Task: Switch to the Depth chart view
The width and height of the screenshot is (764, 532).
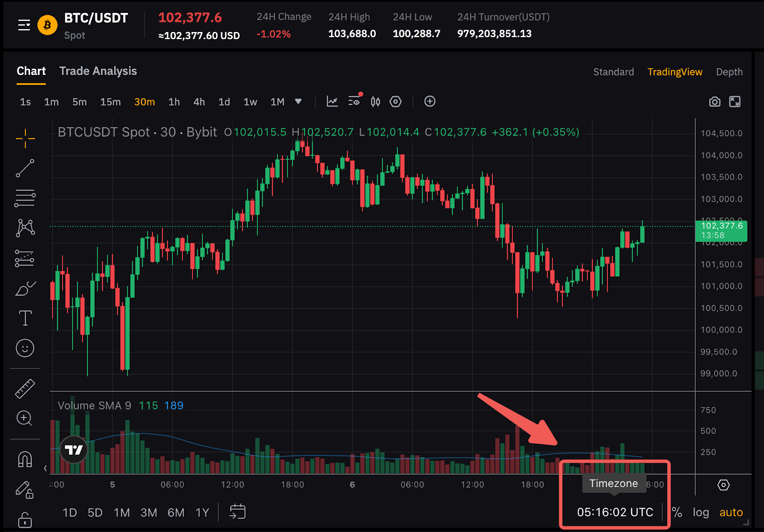Action: coord(729,72)
